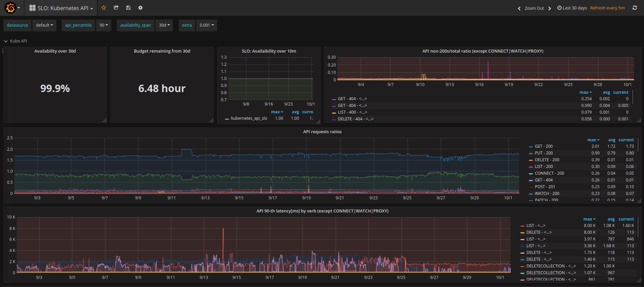Image resolution: width=644 pixels, height=287 pixels.
Task: Star this dashboard as favorite
Action: [x=104, y=8]
